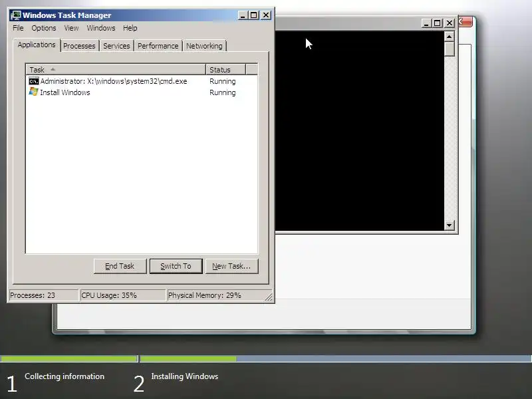Click the command prompt scrollbar thumb
This screenshot has width=532, height=399.
[450, 49]
